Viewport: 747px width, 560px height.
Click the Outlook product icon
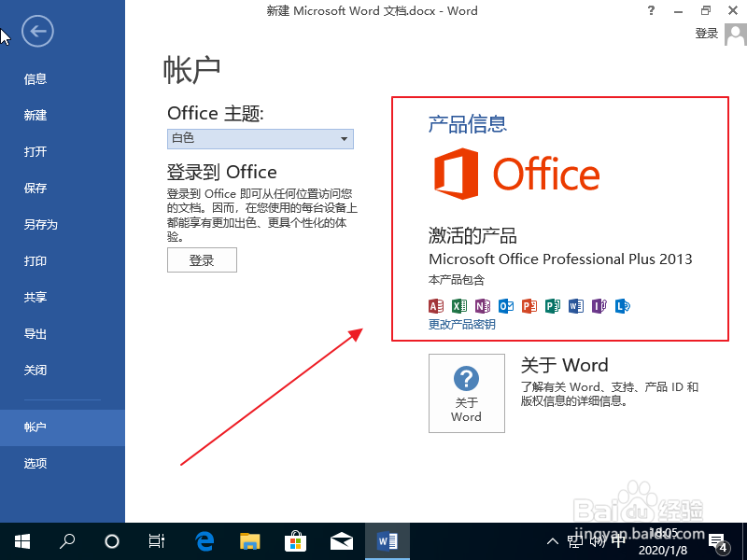pyautogui.click(x=506, y=306)
